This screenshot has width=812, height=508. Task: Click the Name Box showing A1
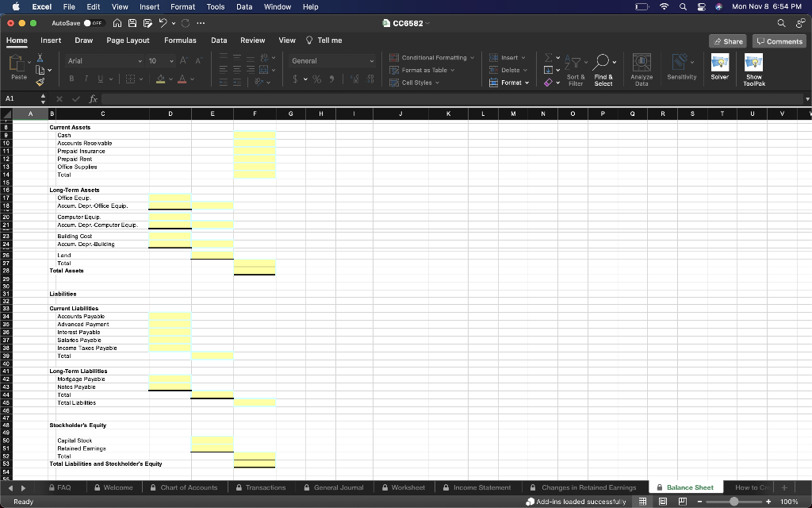(21, 98)
